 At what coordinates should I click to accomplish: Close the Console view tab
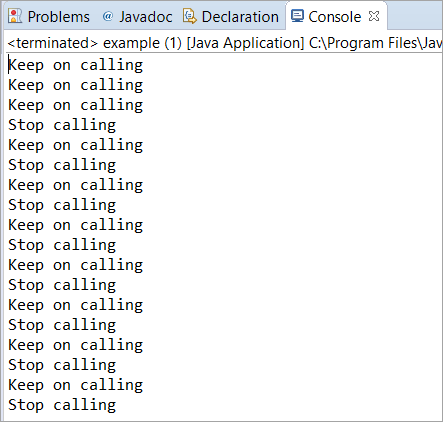374,16
